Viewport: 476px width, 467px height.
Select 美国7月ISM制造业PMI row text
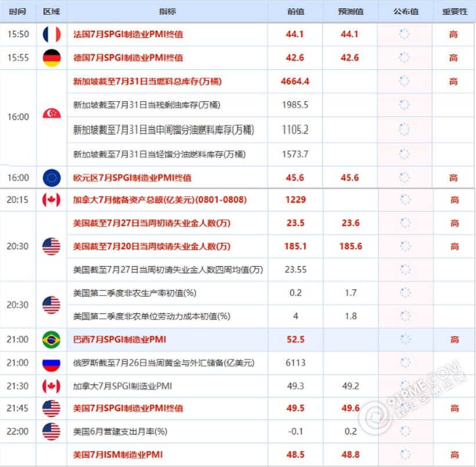pyautogui.click(x=118, y=455)
